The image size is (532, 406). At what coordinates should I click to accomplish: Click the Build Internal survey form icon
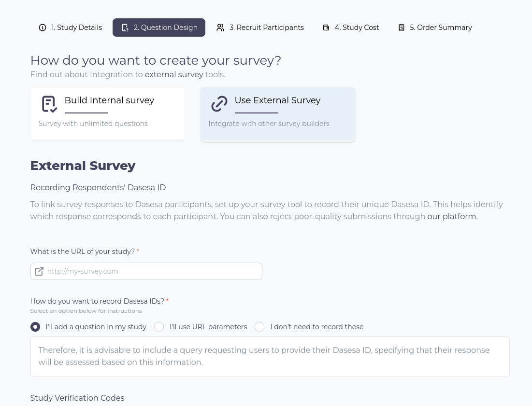tap(49, 104)
